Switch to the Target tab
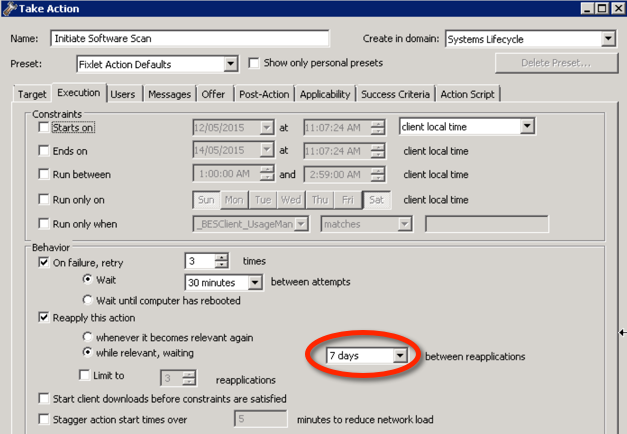627x434 pixels. click(x=31, y=94)
